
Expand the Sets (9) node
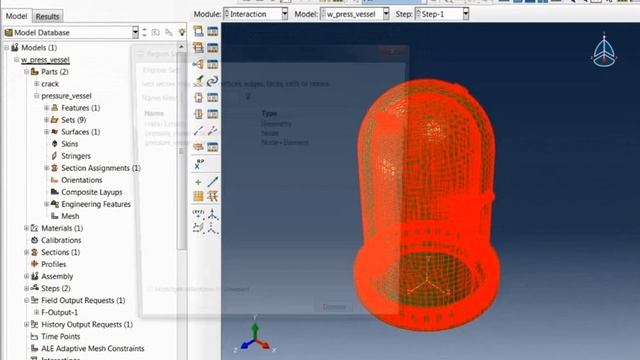point(47,120)
